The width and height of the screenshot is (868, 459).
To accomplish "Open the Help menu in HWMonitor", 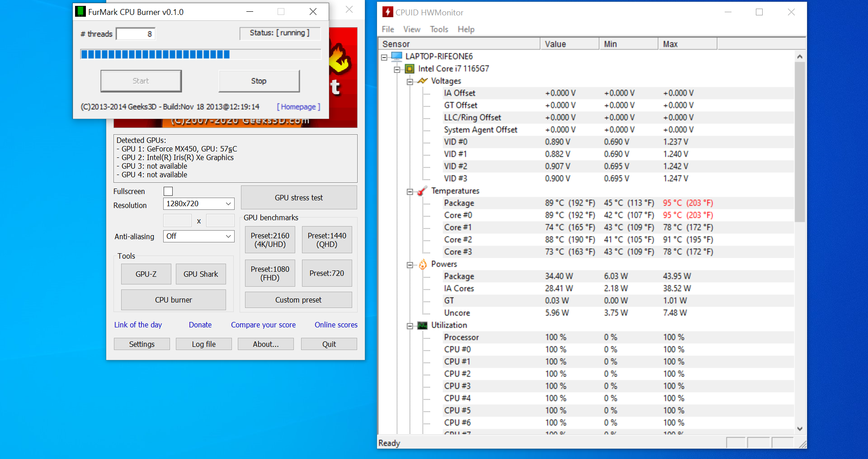I will coord(466,29).
